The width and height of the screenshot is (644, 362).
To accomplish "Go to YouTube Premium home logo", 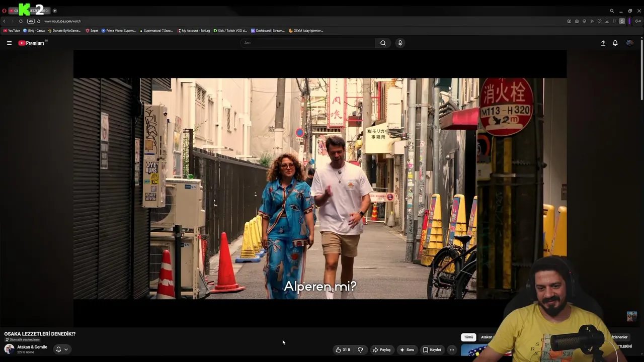I will (32, 43).
